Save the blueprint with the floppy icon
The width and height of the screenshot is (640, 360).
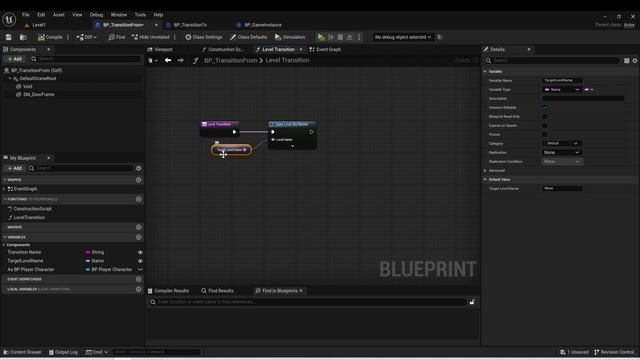(9, 37)
